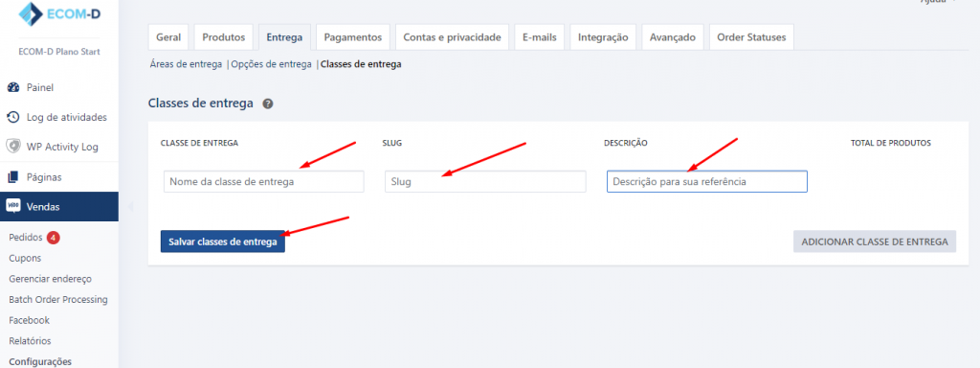Viewport: 980px width, 368px height.
Task: Click the Painel dashboard icon
Action: click(x=13, y=87)
